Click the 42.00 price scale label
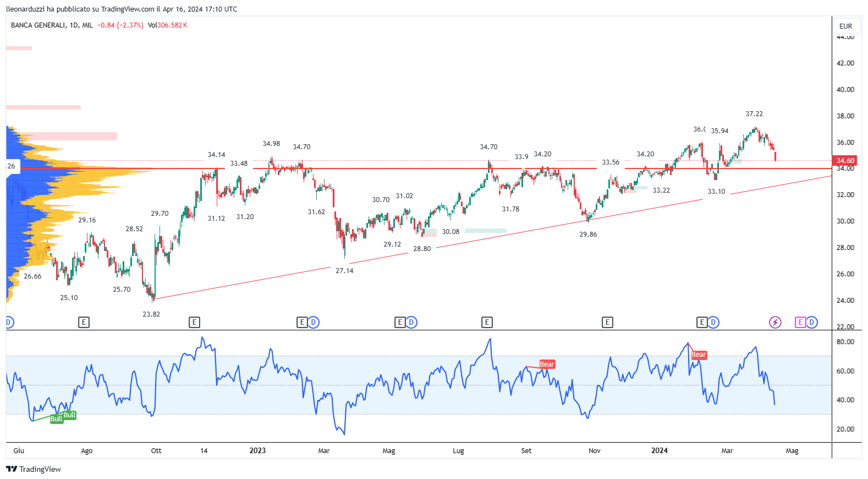Viewport: 868px width, 479px height. (x=845, y=63)
